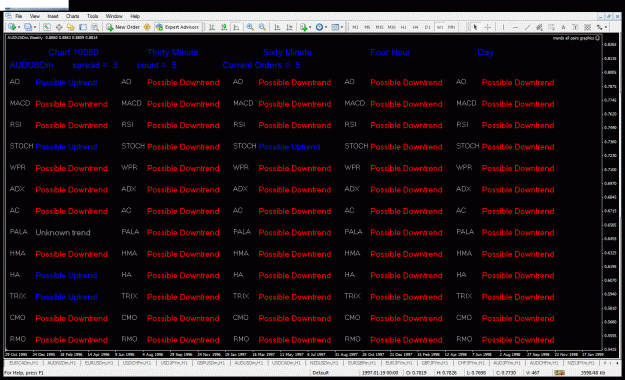Open the Window menu

click(114, 16)
